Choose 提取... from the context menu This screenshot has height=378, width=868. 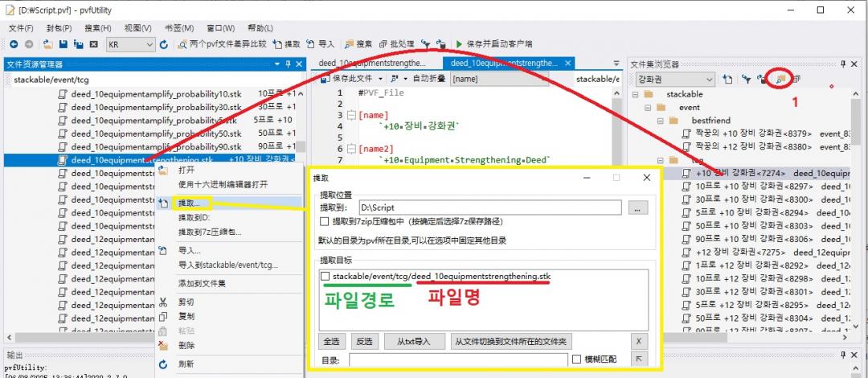pos(191,203)
